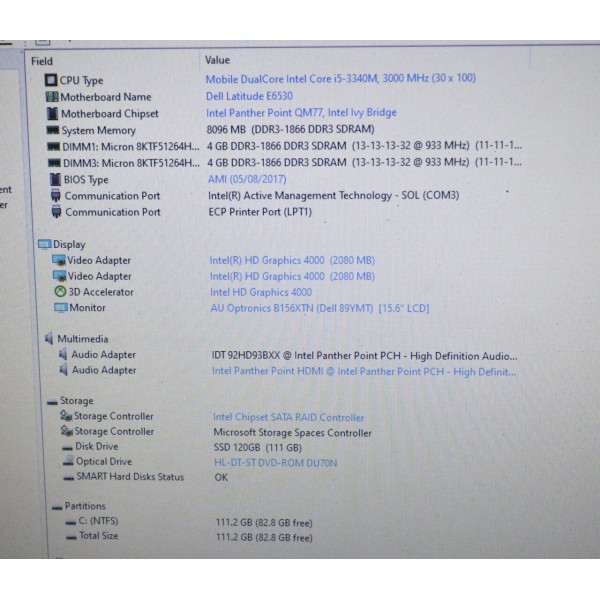
Task: Click the Total Size row icon
Action: (71, 538)
